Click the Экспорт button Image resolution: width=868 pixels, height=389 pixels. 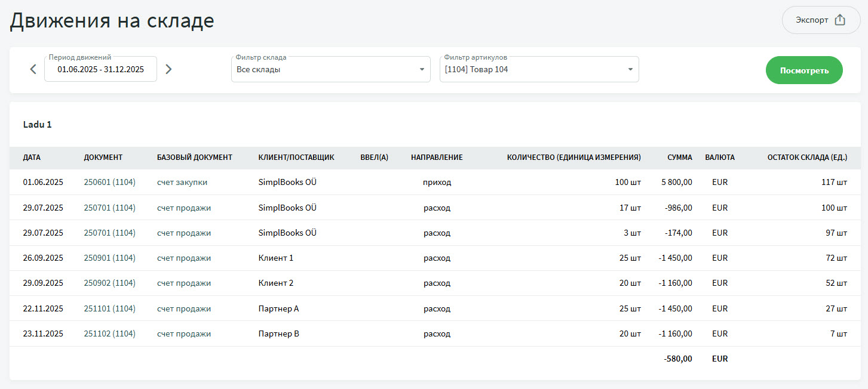pyautogui.click(x=821, y=20)
